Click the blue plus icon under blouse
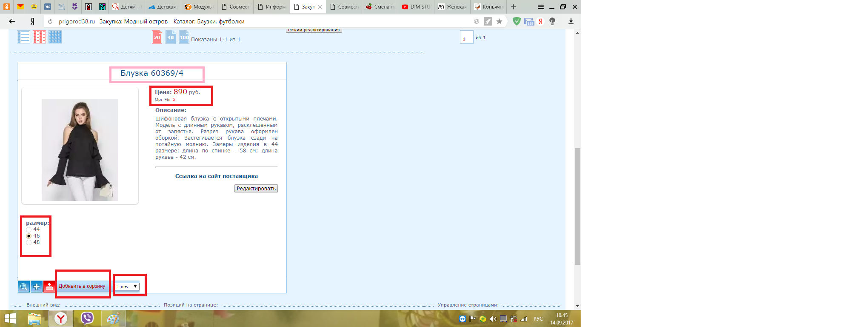Image resolution: width=868 pixels, height=327 pixels. pos(37,287)
